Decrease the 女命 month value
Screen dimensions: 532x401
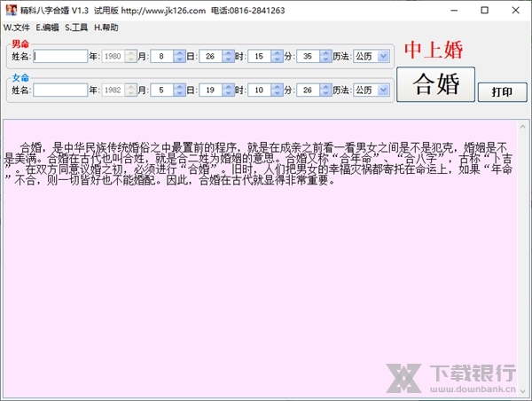click(x=179, y=93)
